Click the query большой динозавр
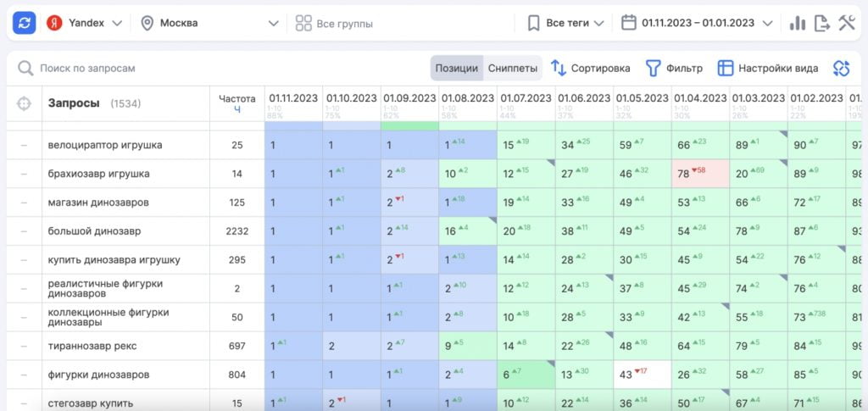868x411 pixels. (95, 231)
